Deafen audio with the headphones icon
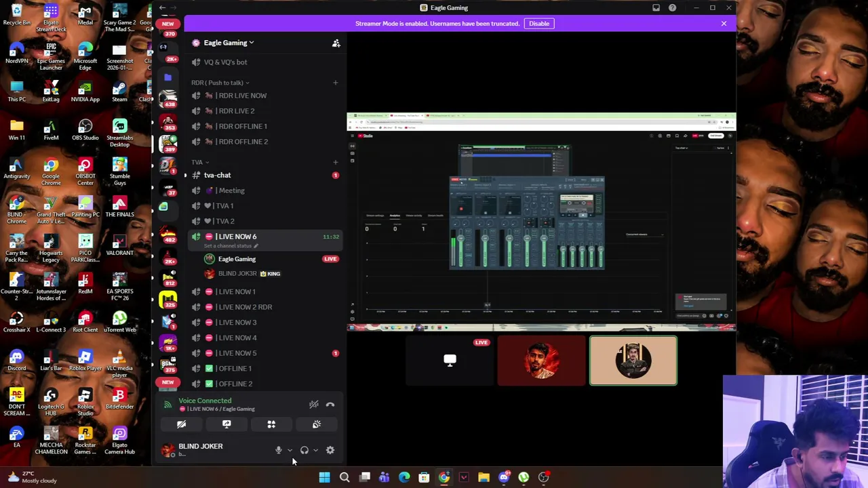The width and height of the screenshot is (868, 488). coord(304,450)
